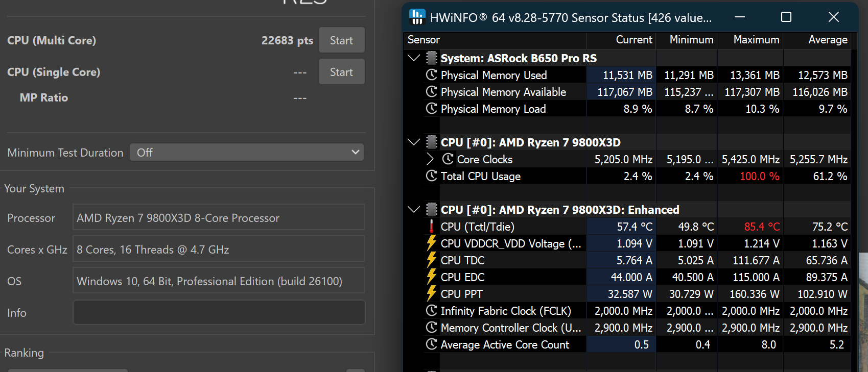Image resolution: width=868 pixels, height=372 pixels.
Task: Click the clock icon for Memory Controller Clock
Action: tap(432, 327)
